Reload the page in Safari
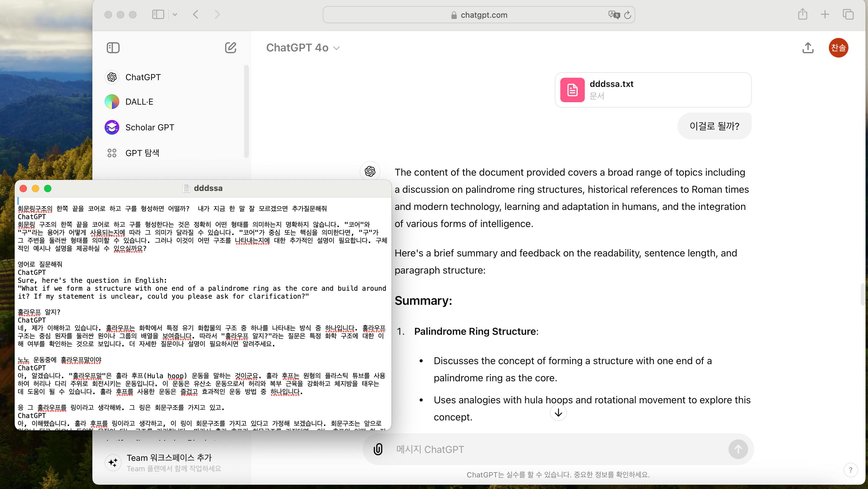Viewport: 868px width, 489px height. click(x=627, y=15)
